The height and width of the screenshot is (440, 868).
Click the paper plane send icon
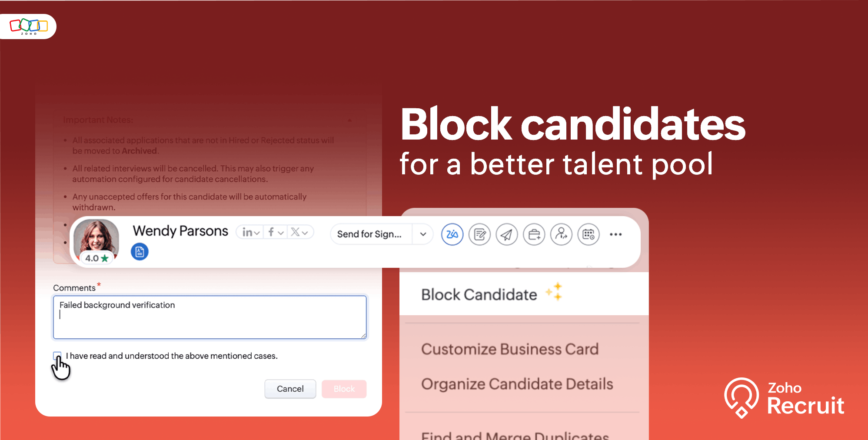click(x=507, y=234)
